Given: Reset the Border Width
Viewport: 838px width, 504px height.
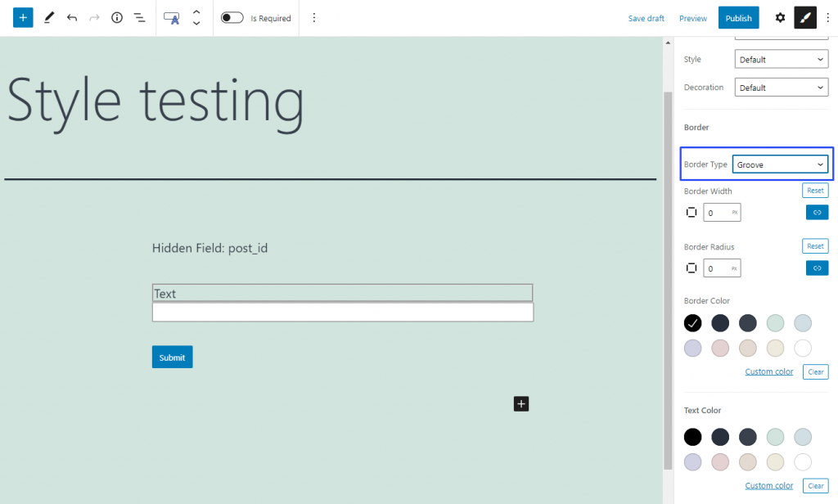Looking at the screenshot, I should click(x=815, y=191).
